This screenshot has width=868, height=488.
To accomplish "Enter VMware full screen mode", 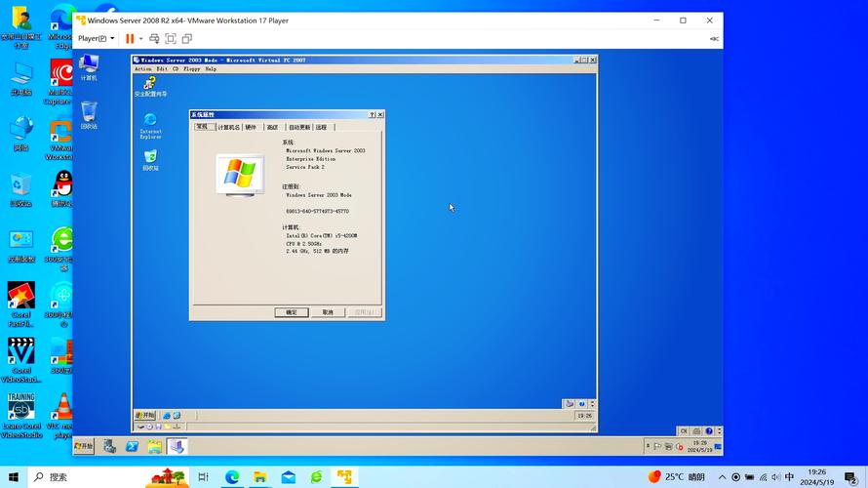I will [171, 39].
